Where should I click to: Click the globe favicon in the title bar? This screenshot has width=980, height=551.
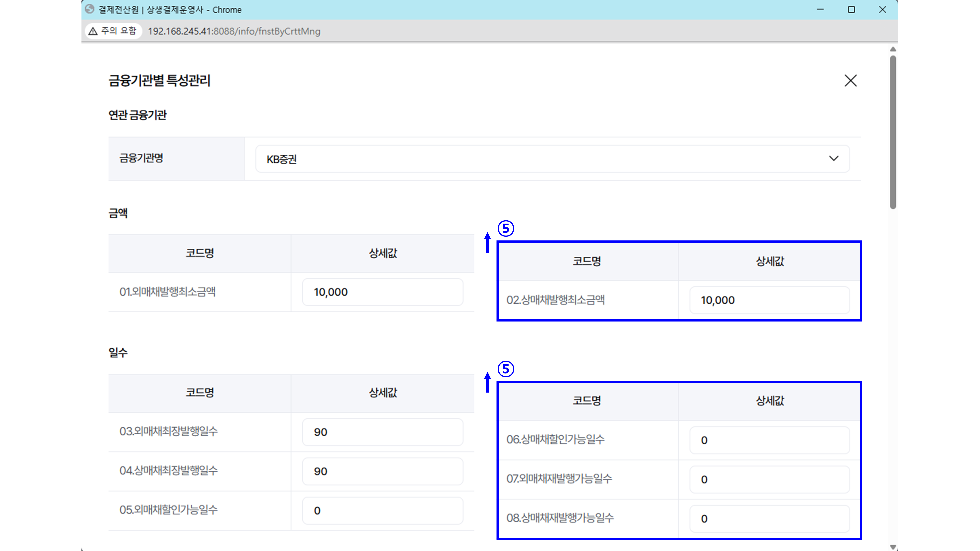pyautogui.click(x=90, y=9)
